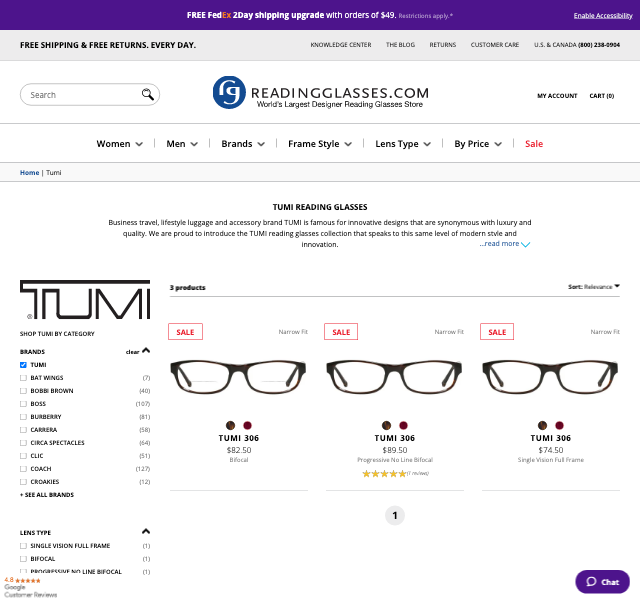This screenshot has height=600, width=640.
Task: Click SALE badge on Single Vision TUMI 306
Action: 497,332
